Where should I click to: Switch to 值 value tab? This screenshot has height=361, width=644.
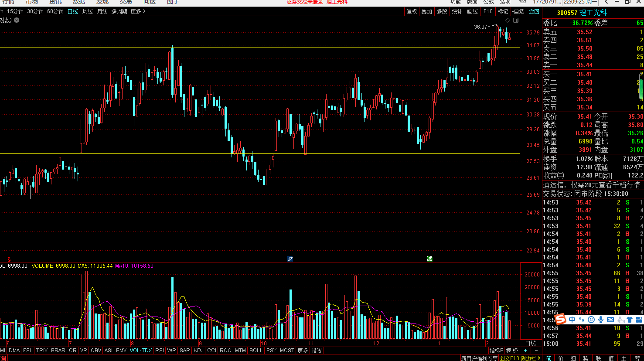(x=611, y=358)
